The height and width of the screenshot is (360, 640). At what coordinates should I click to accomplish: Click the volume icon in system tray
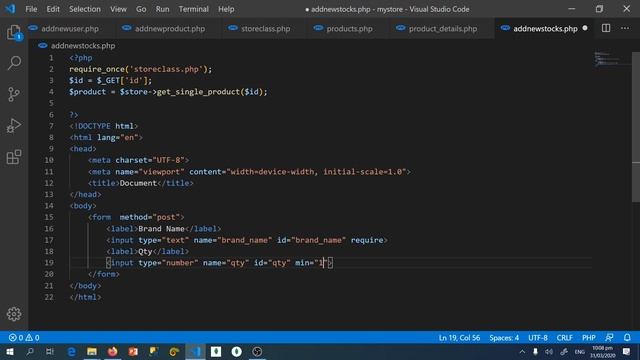click(x=549, y=351)
